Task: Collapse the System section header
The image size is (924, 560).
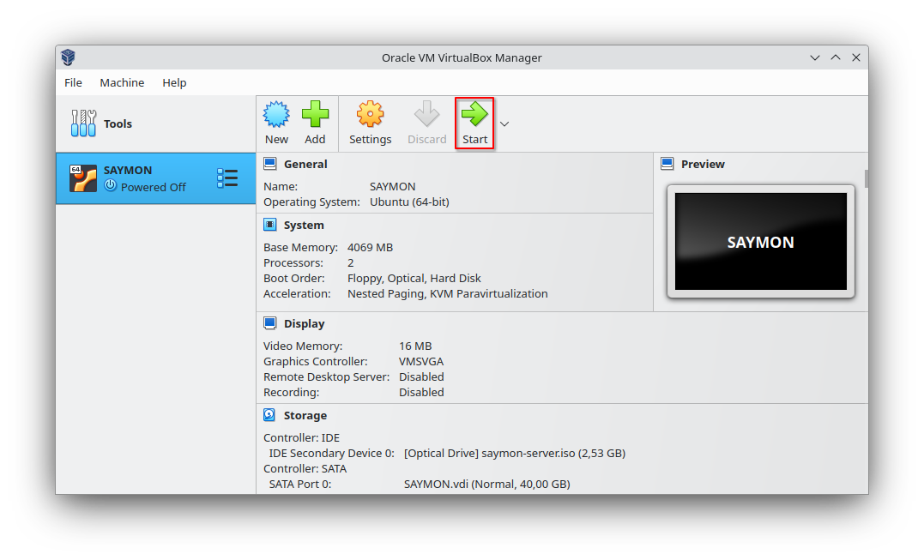Action: pyautogui.click(x=304, y=225)
